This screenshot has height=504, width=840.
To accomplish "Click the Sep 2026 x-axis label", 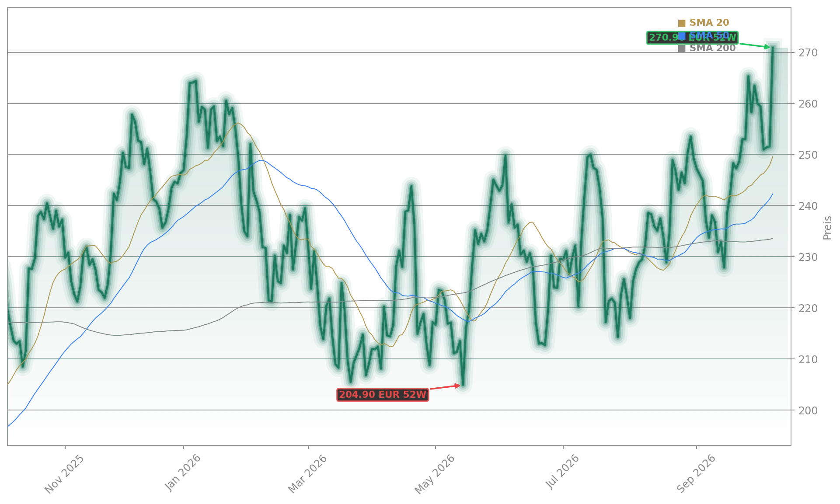I will (x=696, y=474).
